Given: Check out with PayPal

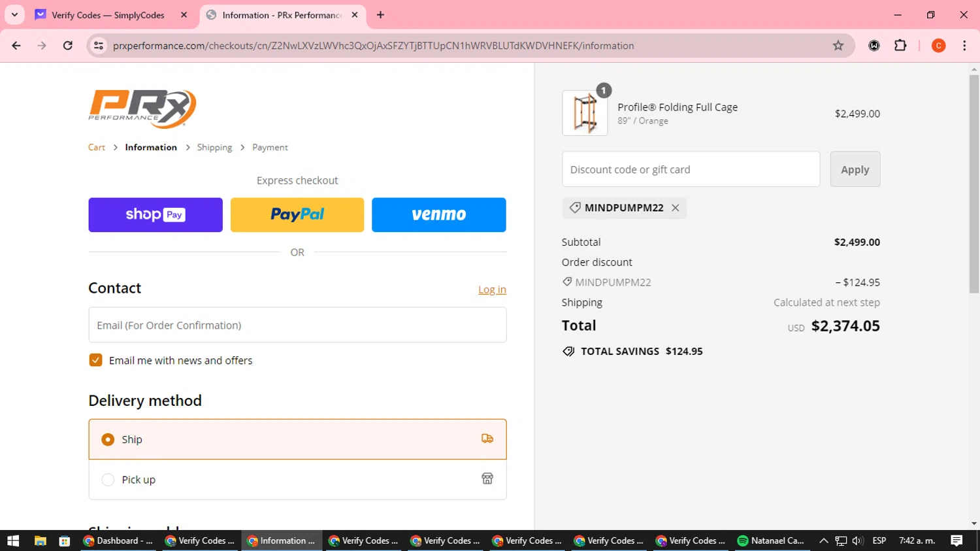Looking at the screenshot, I should (297, 215).
